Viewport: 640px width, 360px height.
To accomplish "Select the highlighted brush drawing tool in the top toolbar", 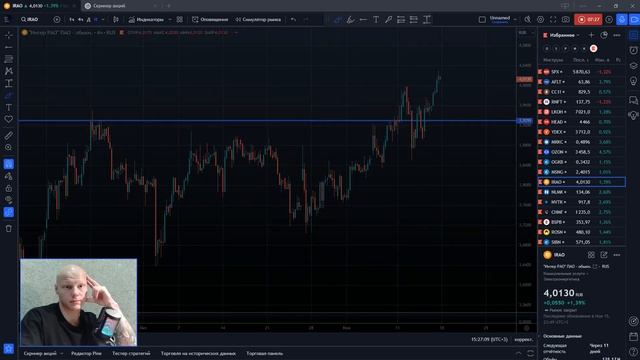I will coord(338,20).
